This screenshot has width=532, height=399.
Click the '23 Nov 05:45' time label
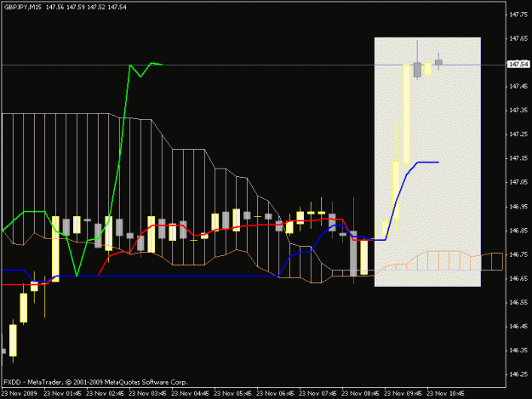(x=232, y=394)
